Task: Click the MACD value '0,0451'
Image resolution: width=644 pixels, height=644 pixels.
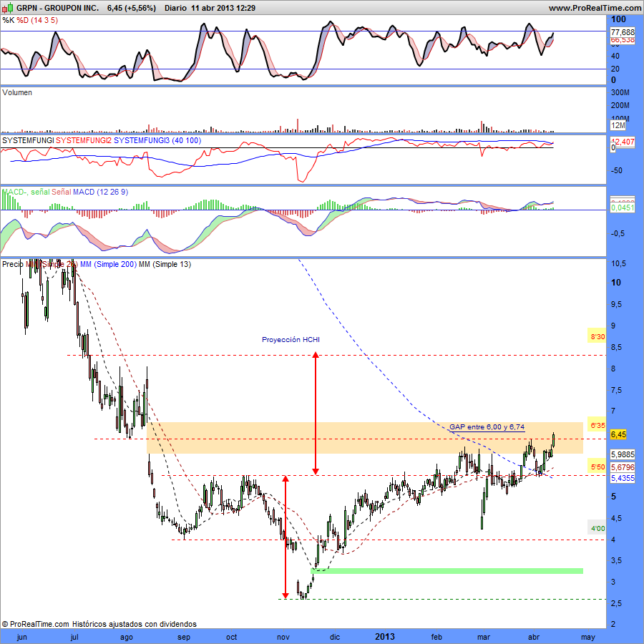Action: tap(623, 208)
